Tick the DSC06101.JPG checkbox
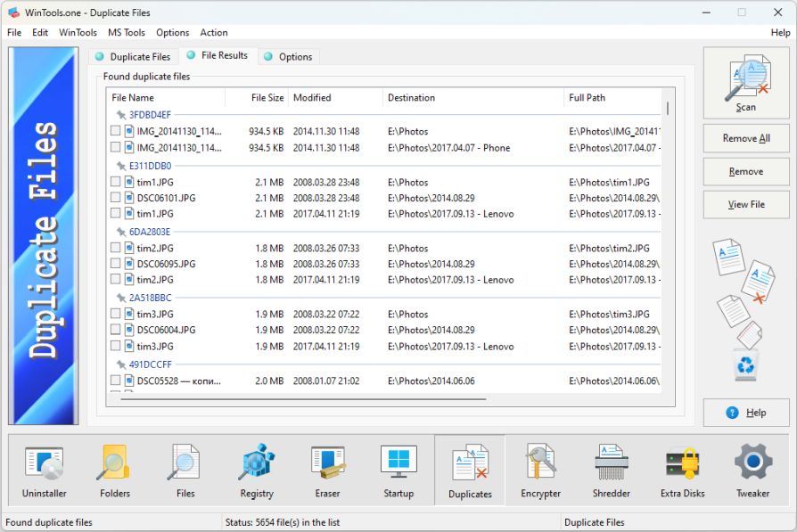This screenshot has height=532, width=797. pos(115,198)
